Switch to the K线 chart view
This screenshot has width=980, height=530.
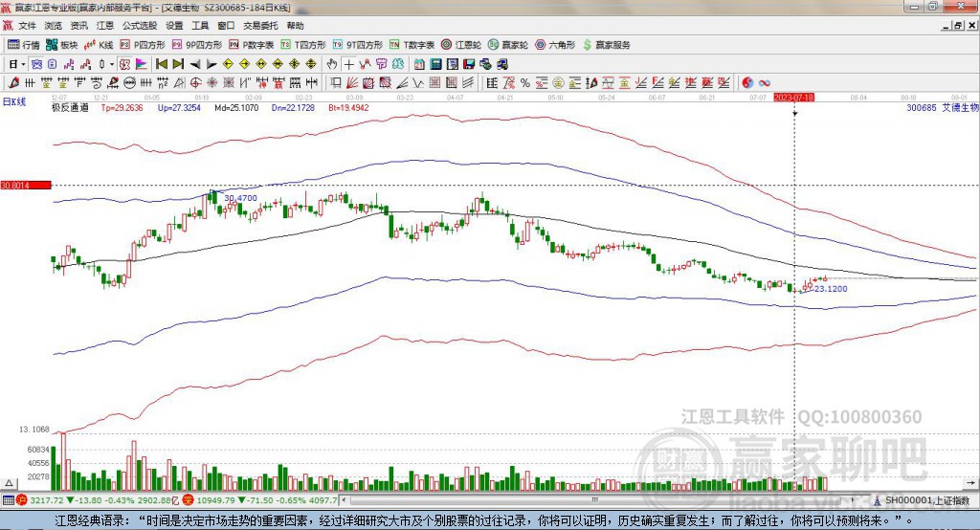pyautogui.click(x=99, y=45)
